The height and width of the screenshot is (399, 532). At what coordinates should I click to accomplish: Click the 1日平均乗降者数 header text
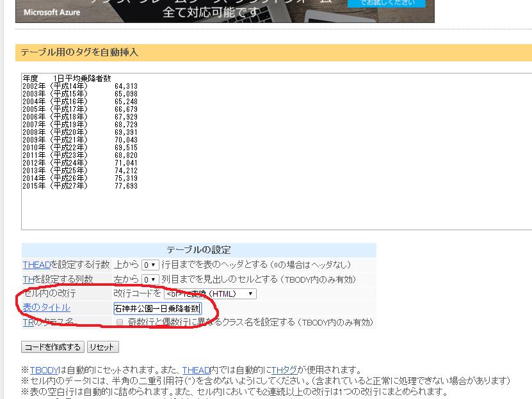pyautogui.click(x=83, y=78)
